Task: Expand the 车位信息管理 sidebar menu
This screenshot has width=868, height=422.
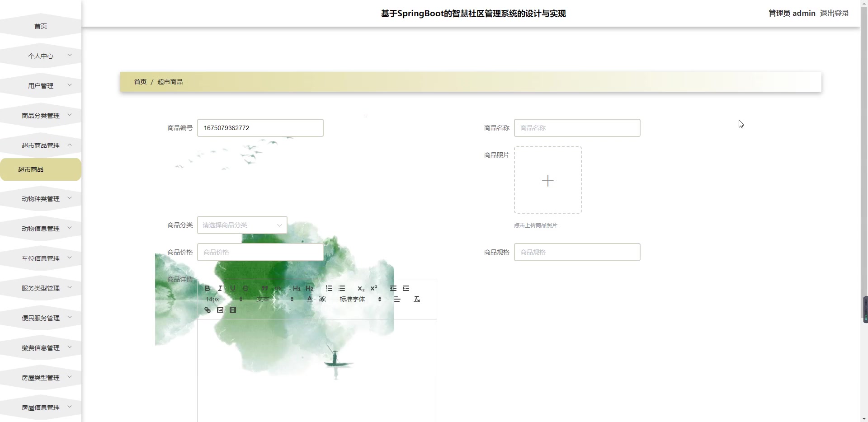Action: (41, 258)
